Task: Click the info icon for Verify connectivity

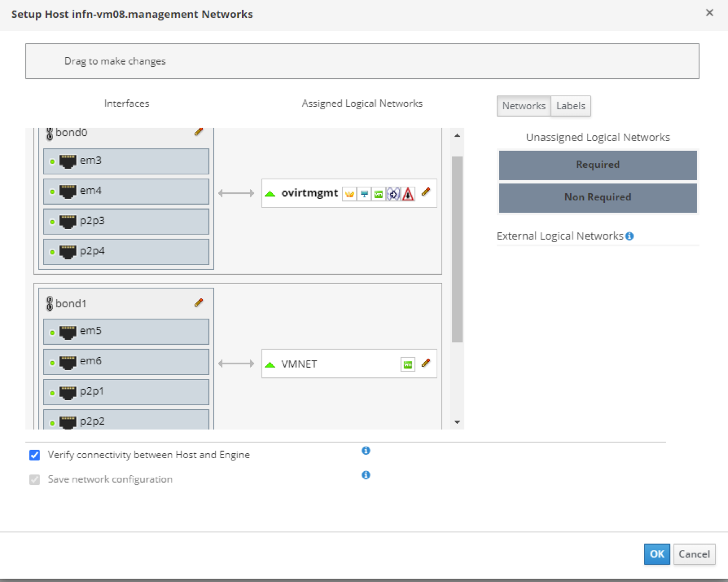Action: 366,451
